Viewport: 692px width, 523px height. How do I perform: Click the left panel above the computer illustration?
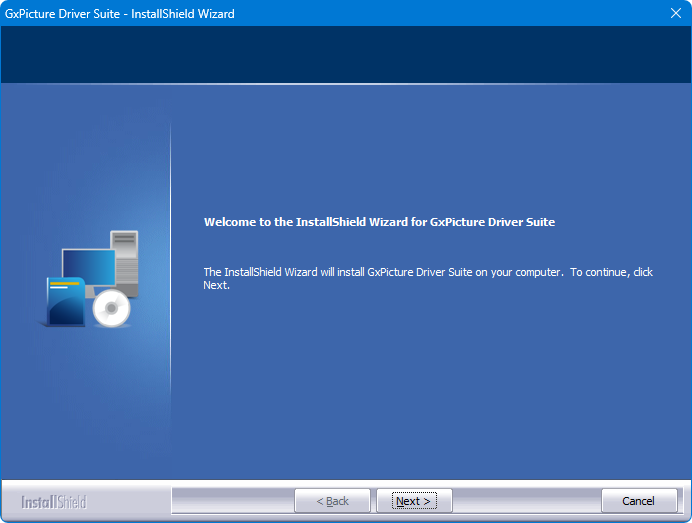click(86, 160)
